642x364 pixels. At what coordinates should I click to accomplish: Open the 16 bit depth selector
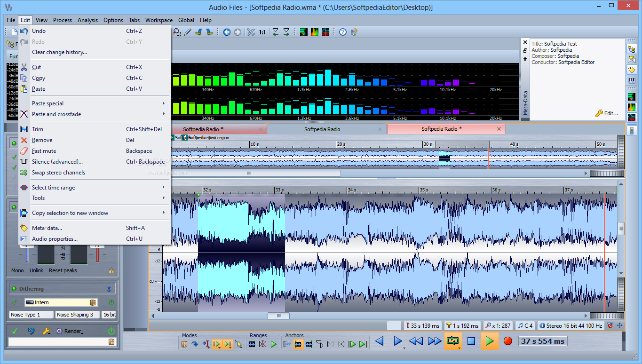[x=109, y=315]
